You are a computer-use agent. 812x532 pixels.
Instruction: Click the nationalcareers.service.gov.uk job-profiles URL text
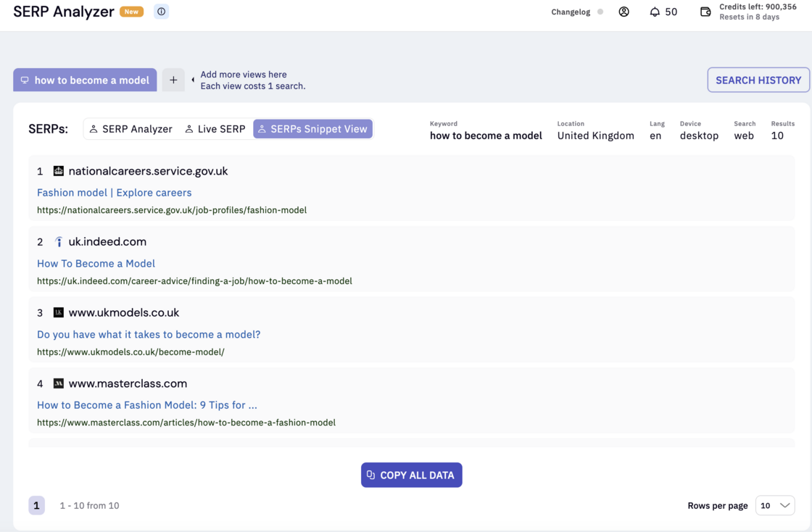(172, 210)
